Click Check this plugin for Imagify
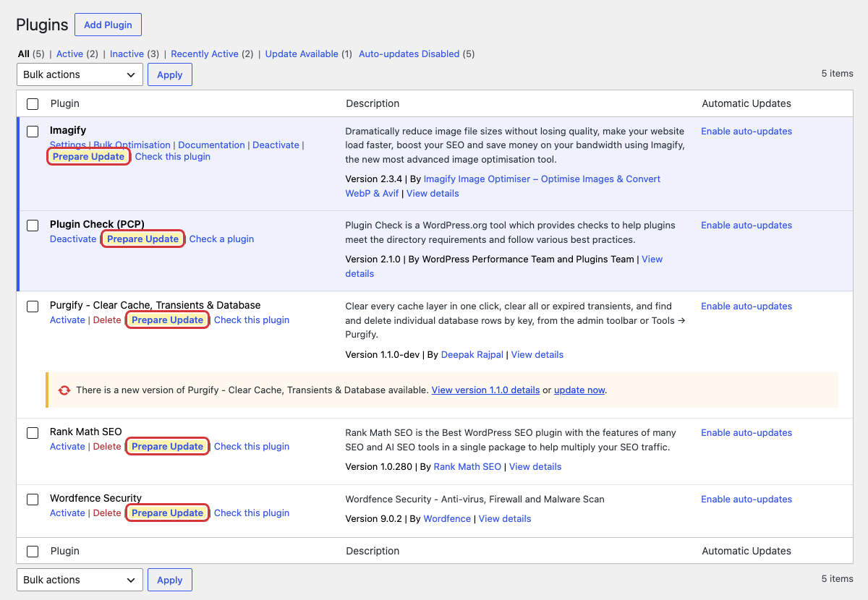 coord(173,157)
